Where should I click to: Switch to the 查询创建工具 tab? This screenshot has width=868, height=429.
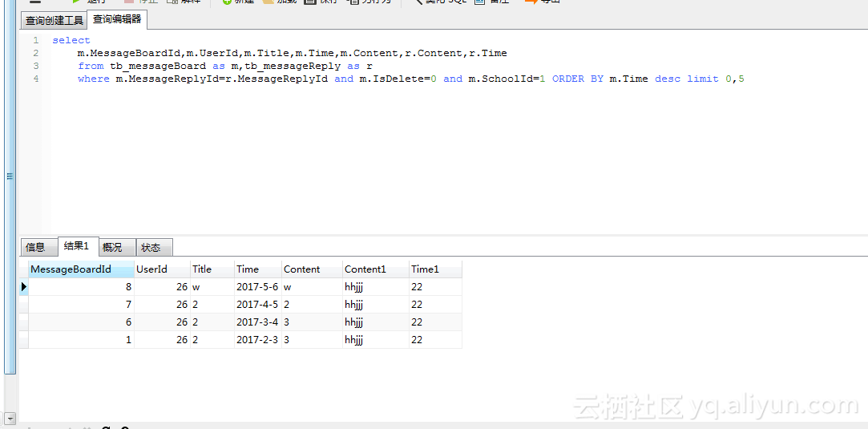[x=55, y=21]
